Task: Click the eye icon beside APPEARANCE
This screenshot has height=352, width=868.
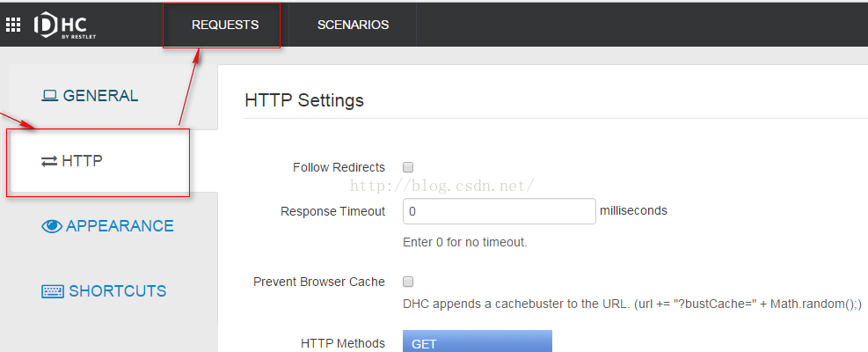Action: click(x=52, y=226)
